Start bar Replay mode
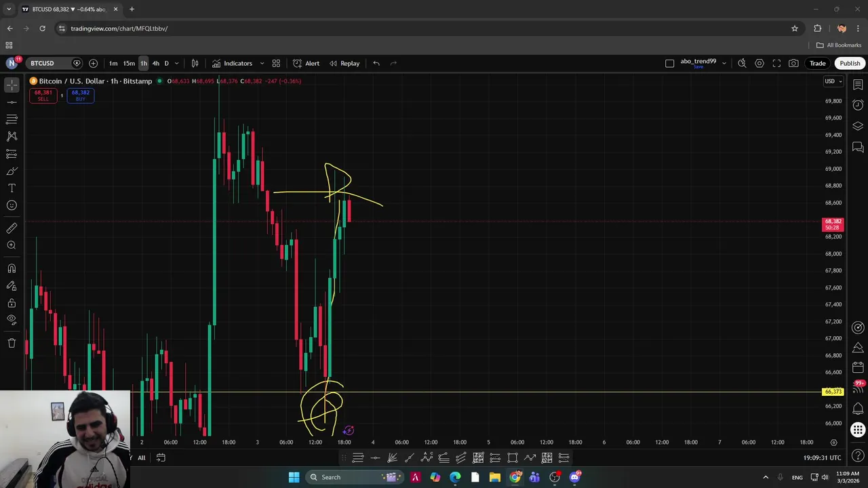The width and height of the screenshot is (868, 488). click(x=344, y=63)
